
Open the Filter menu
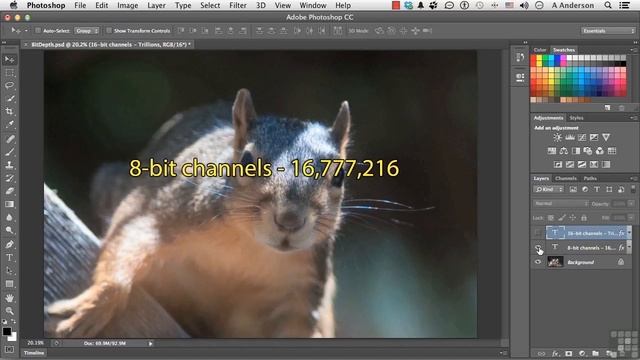(238, 5)
